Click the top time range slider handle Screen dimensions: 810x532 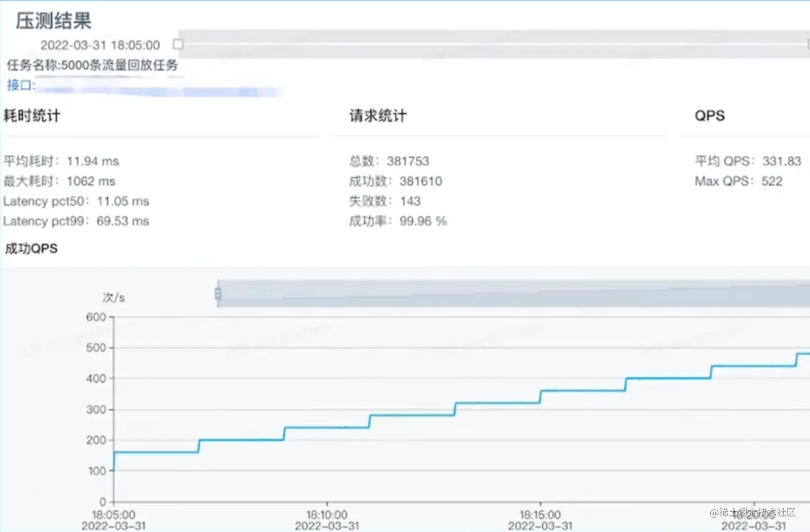(178, 44)
